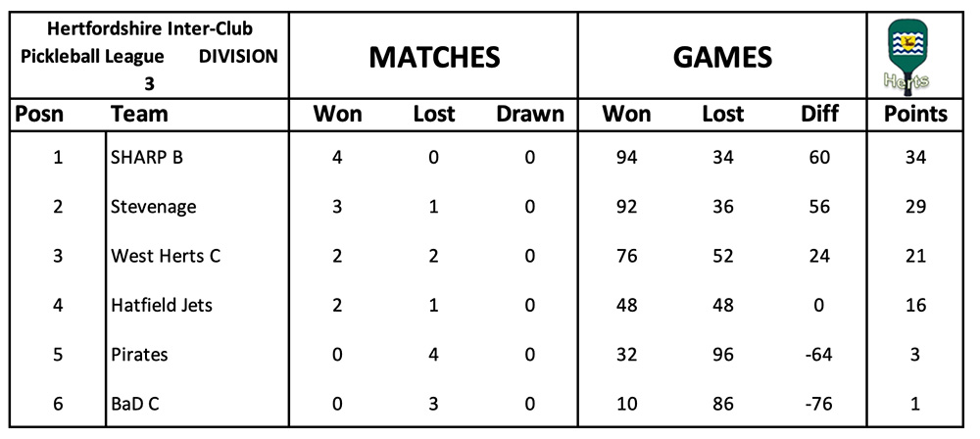The width and height of the screenshot is (980, 439).
Task: Click the Diff column header
Action: 819,114
